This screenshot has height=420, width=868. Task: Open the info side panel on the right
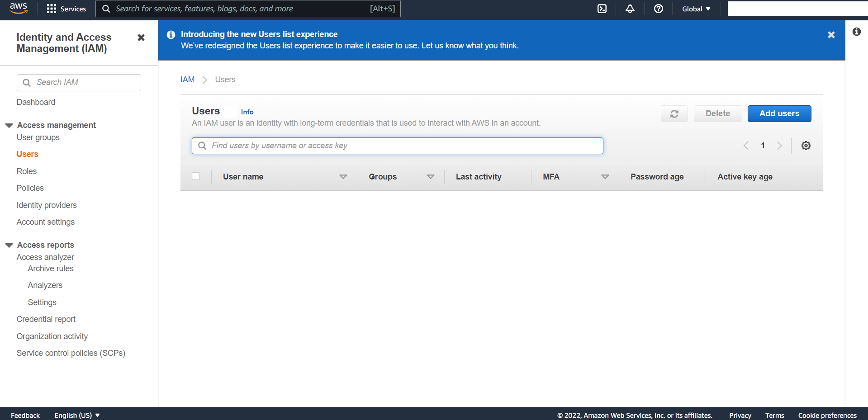click(857, 31)
